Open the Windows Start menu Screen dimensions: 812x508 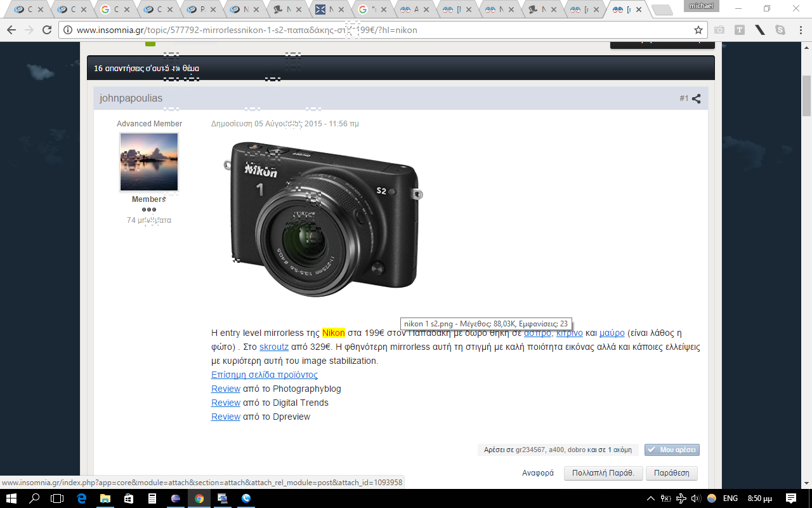click(11, 498)
